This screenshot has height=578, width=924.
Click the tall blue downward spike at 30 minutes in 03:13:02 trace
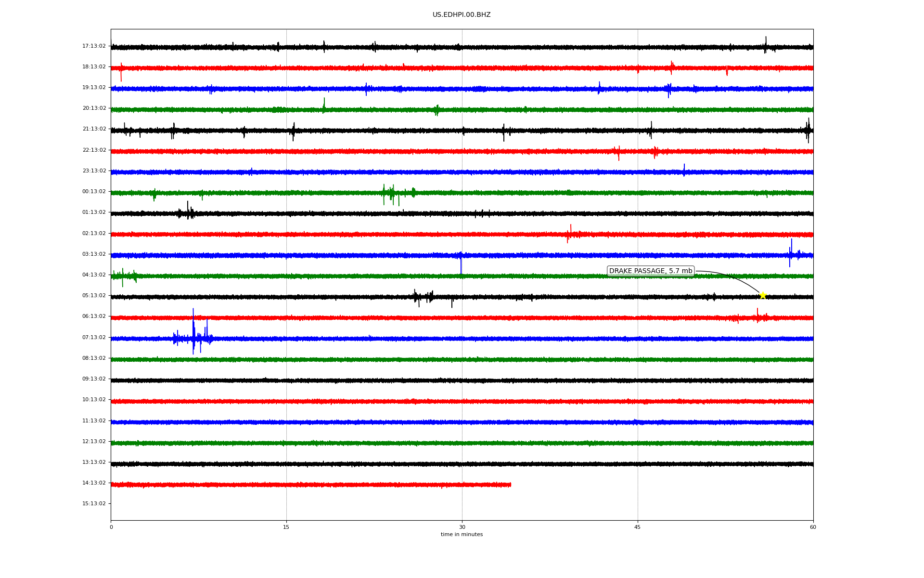tap(461, 264)
